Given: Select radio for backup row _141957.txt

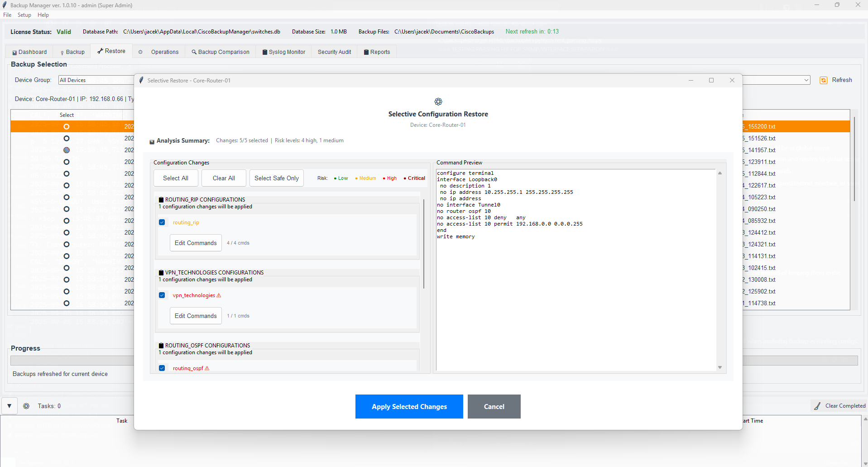Looking at the screenshot, I should point(67,150).
